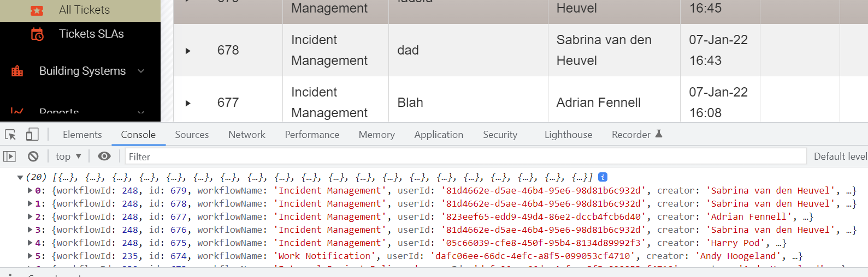The width and height of the screenshot is (868, 277).
Task: Activate the inspect element picker icon
Action: (x=10, y=135)
